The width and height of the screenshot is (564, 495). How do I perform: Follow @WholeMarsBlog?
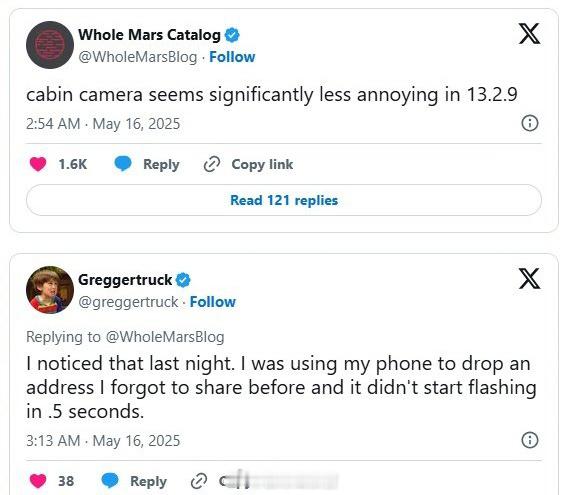pos(232,57)
